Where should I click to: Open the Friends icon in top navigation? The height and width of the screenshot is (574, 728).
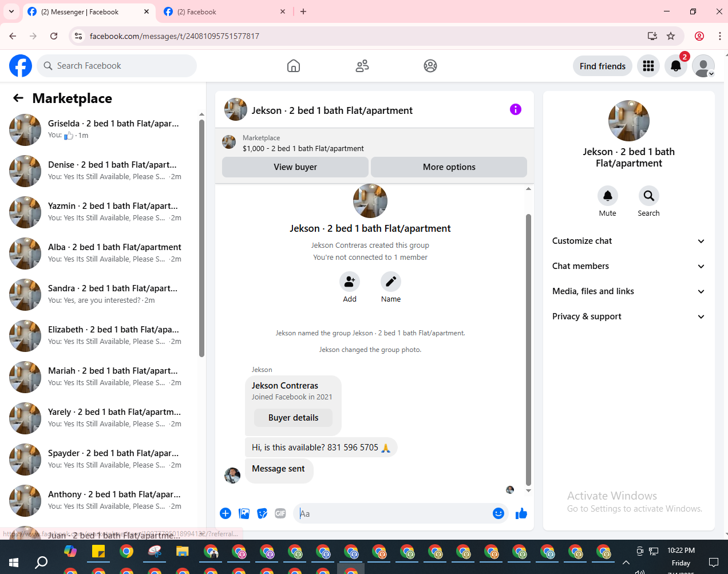pyautogui.click(x=362, y=66)
